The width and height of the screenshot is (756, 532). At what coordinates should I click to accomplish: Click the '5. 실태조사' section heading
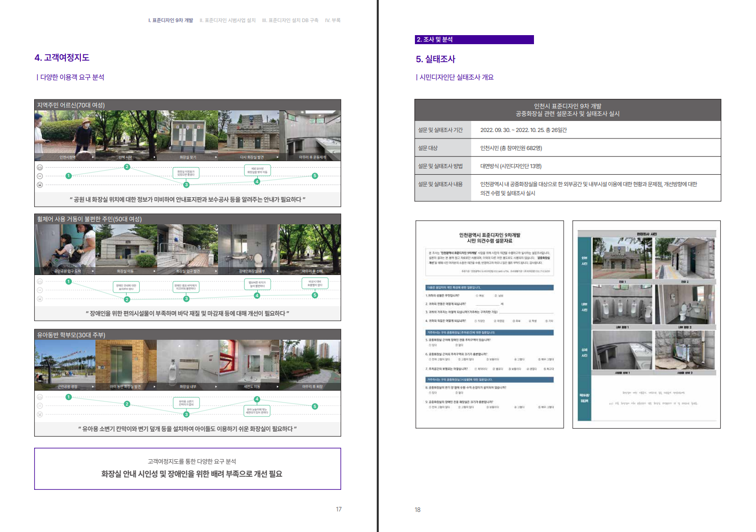[x=435, y=59]
